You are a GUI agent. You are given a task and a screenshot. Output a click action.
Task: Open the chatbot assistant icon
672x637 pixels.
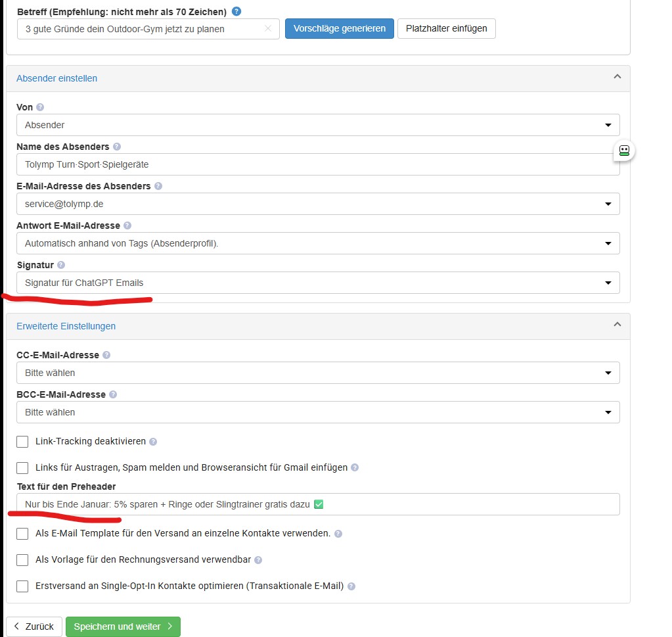[x=624, y=151]
